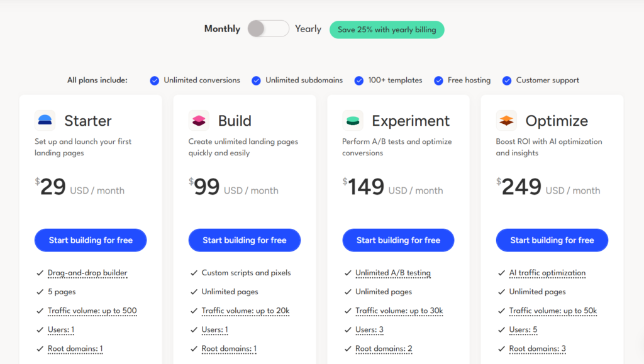Viewport: 644px width, 364px height.
Task: Click checkmark icon beside Free hosting
Action: pyautogui.click(x=438, y=80)
